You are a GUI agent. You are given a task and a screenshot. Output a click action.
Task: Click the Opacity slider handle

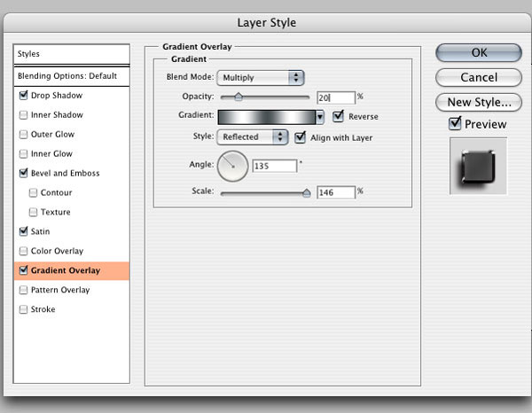(x=239, y=97)
